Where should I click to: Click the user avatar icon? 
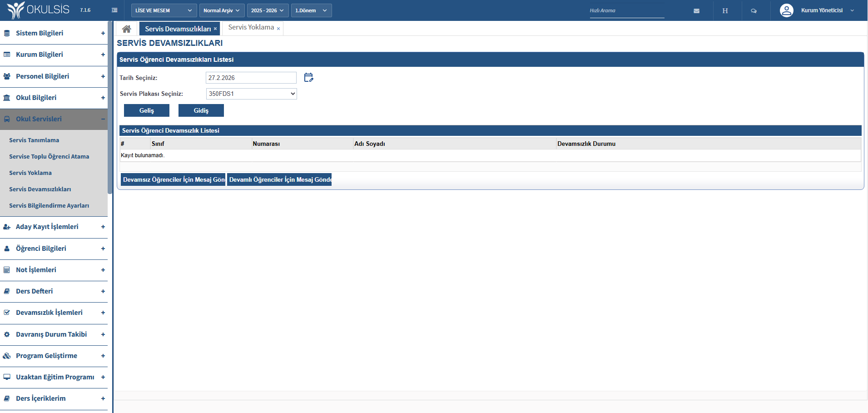786,10
